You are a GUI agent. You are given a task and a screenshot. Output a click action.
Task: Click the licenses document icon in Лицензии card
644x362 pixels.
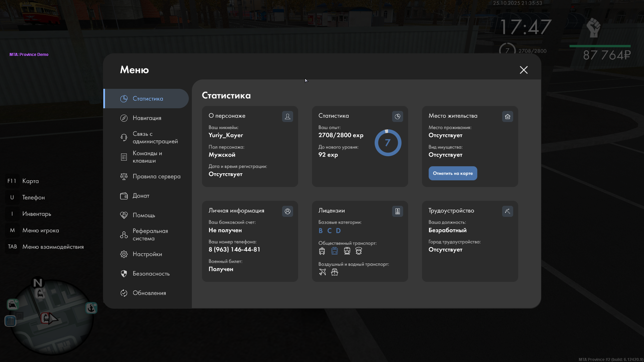click(397, 211)
